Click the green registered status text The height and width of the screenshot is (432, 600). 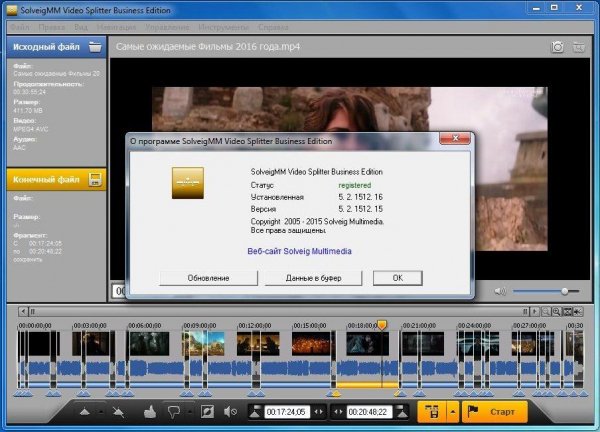tap(355, 185)
